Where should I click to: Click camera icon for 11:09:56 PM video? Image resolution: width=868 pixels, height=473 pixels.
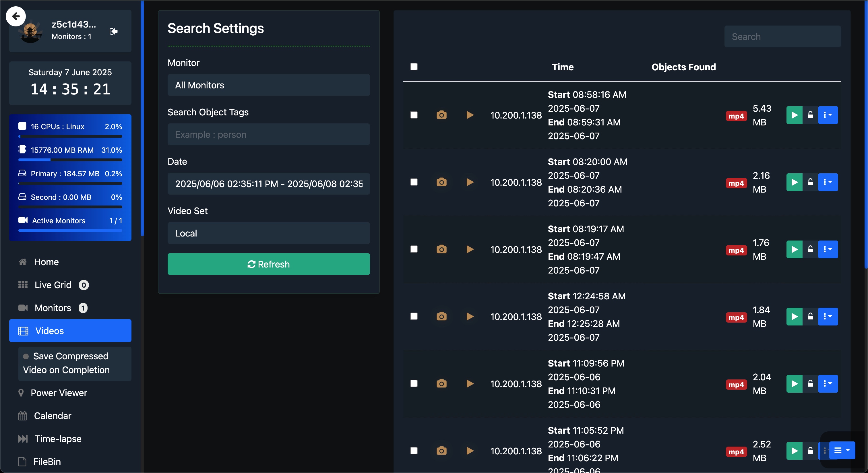pos(441,384)
